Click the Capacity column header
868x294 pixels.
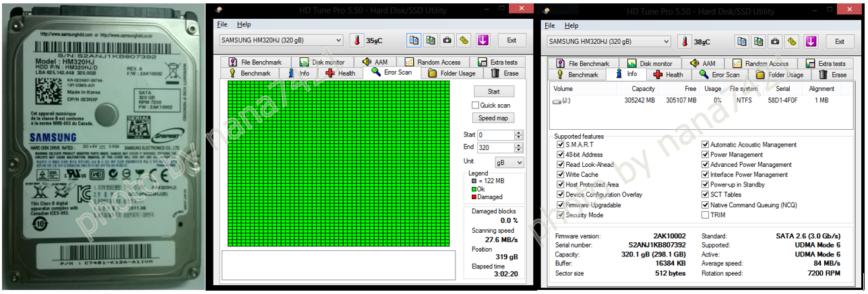pos(643,88)
